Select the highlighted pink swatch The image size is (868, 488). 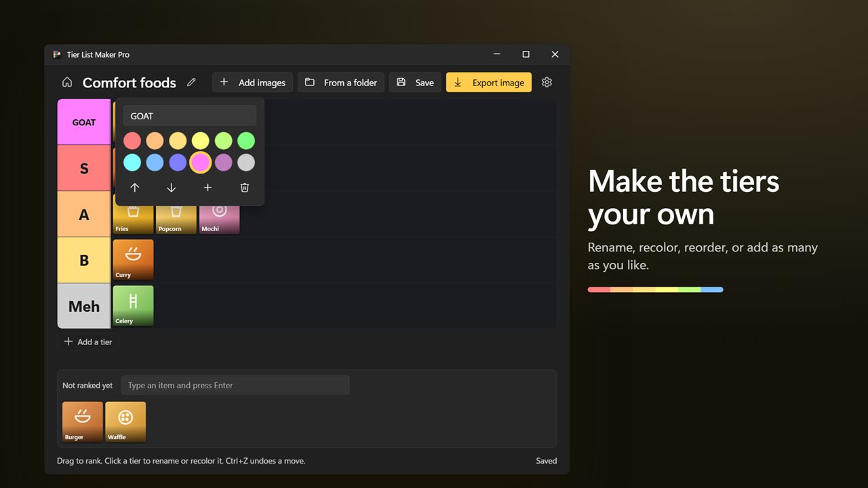click(200, 163)
